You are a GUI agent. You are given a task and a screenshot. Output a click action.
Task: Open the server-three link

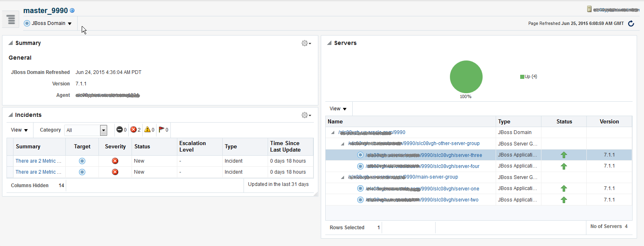coord(424,155)
